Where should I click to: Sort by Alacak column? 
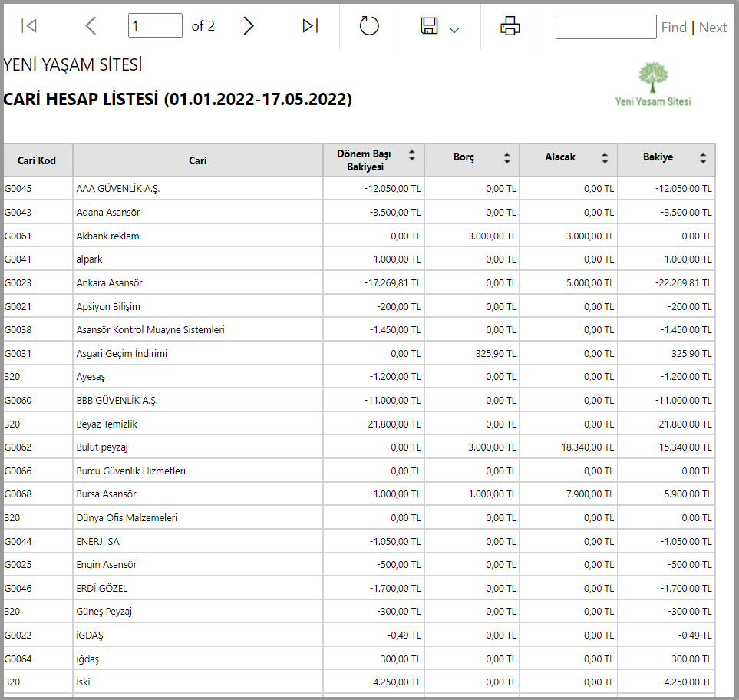[605, 158]
